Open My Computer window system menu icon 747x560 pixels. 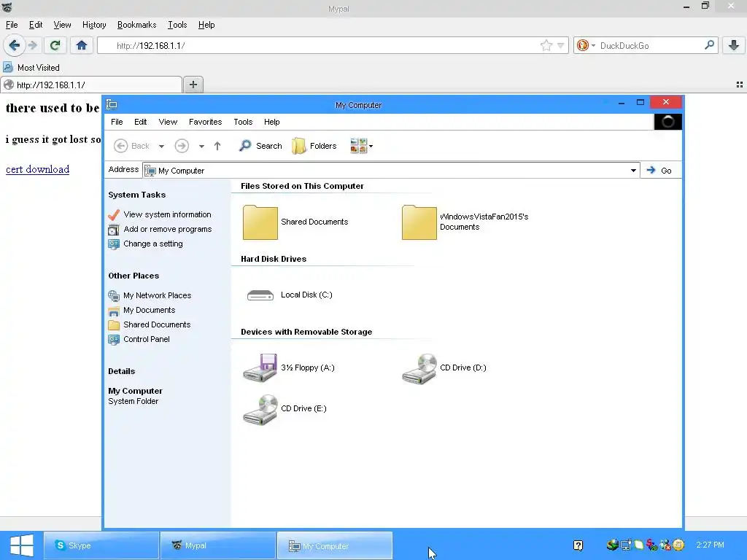tap(112, 104)
